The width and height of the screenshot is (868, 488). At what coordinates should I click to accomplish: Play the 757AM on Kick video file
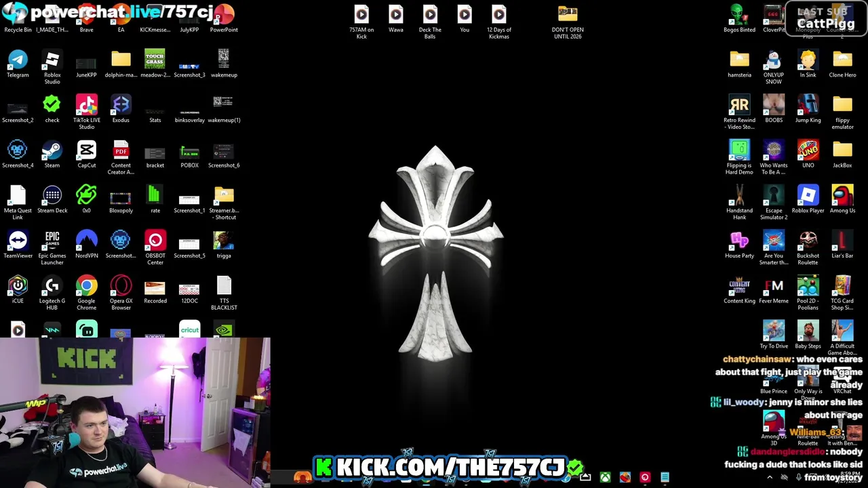pyautogui.click(x=361, y=22)
